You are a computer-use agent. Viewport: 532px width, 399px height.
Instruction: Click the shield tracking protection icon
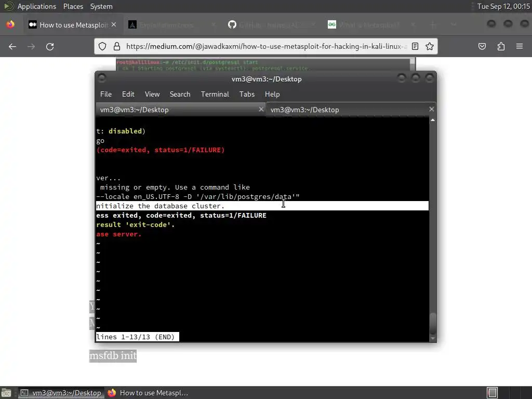[102, 46]
